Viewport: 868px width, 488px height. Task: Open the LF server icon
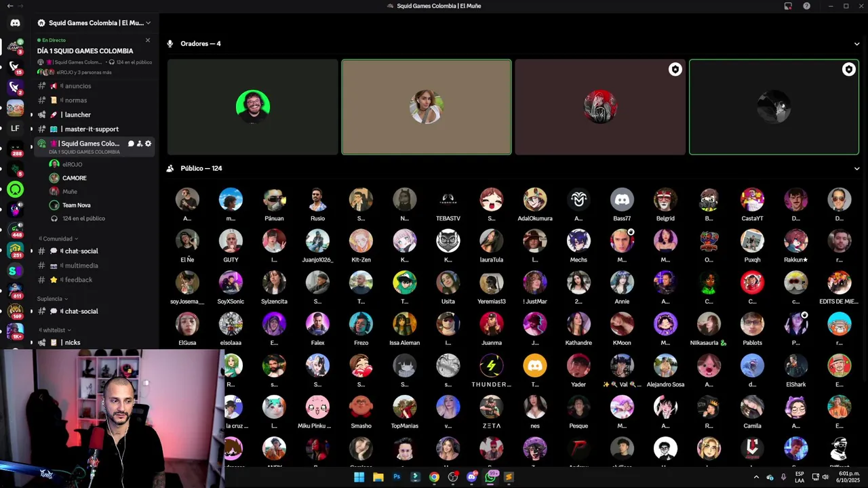coord(15,128)
